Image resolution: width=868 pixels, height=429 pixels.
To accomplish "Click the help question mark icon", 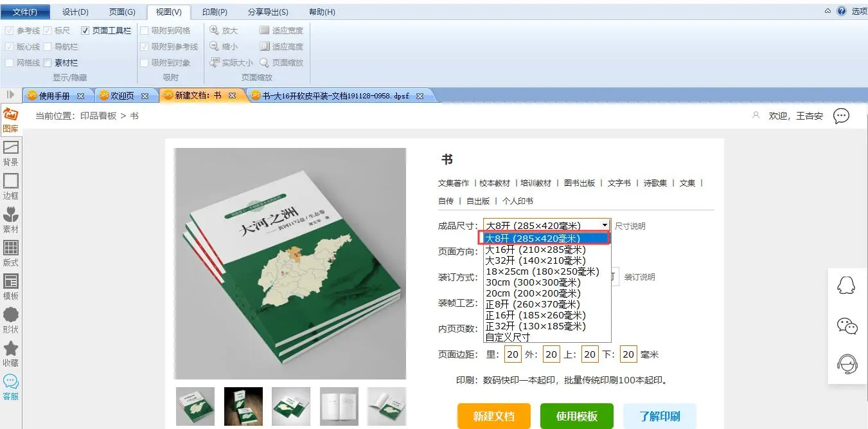I will click(841, 11).
